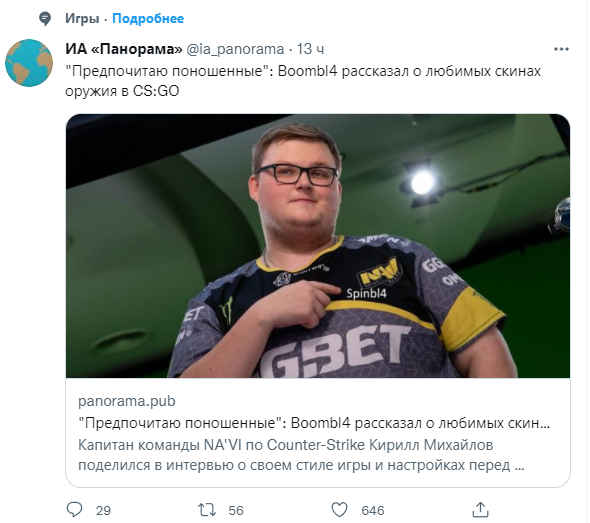Image resolution: width=590 pixels, height=523 pixels.
Task: Open the share upload icon
Action: point(481,510)
